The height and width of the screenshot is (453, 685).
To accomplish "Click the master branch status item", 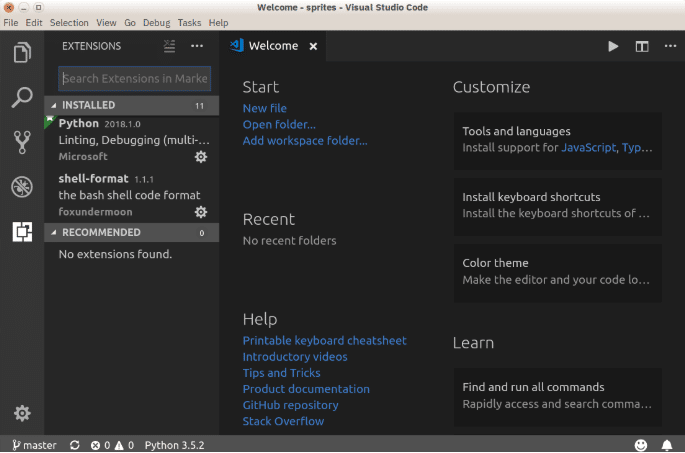I will (34, 445).
